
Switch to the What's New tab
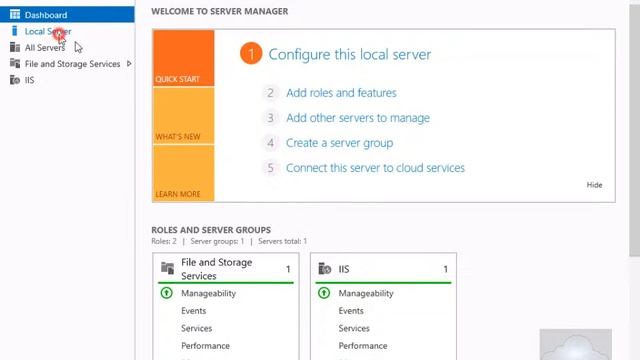(x=184, y=116)
